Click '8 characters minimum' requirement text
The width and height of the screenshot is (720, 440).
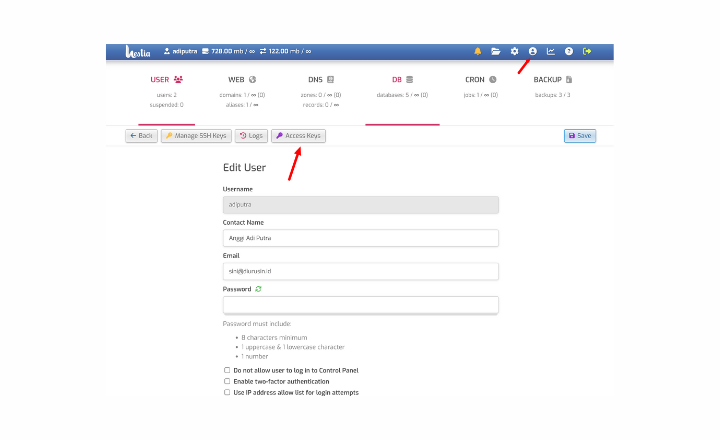[x=274, y=338]
